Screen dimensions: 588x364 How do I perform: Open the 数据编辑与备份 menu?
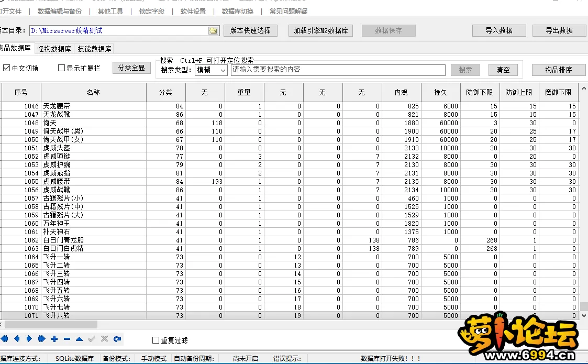[x=60, y=11]
